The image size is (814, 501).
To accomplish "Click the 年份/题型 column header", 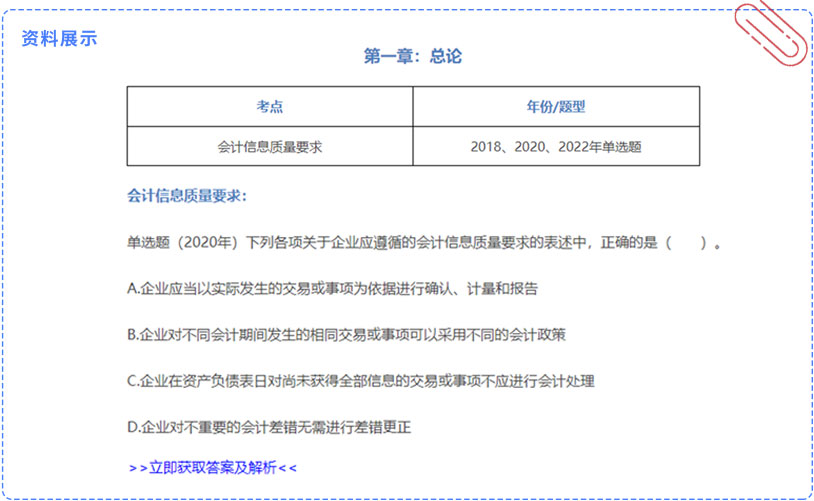I will (555, 107).
